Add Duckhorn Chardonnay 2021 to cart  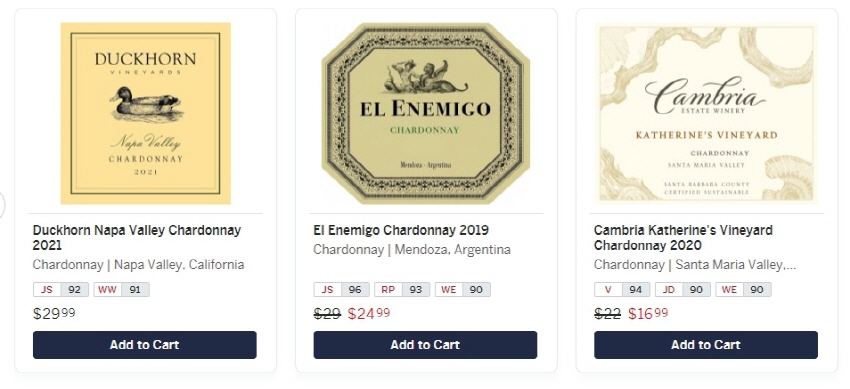pyautogui.click(x=145, y=345)
